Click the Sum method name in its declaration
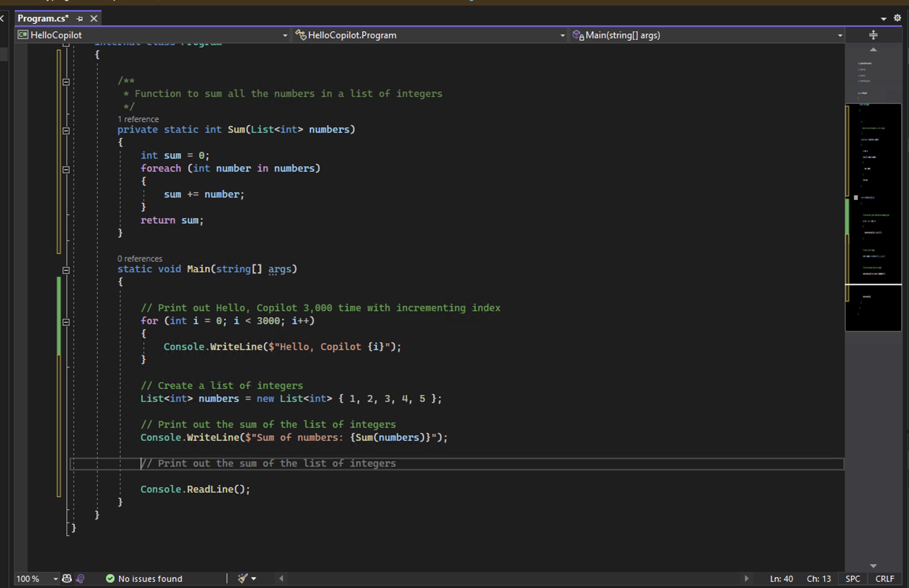The height and width of the screenshot is (588, 909). click(236, 129)
